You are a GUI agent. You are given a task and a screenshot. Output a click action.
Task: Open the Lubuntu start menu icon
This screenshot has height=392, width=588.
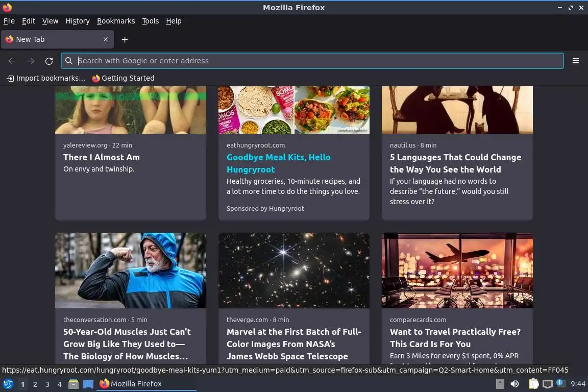click(8, 384)
